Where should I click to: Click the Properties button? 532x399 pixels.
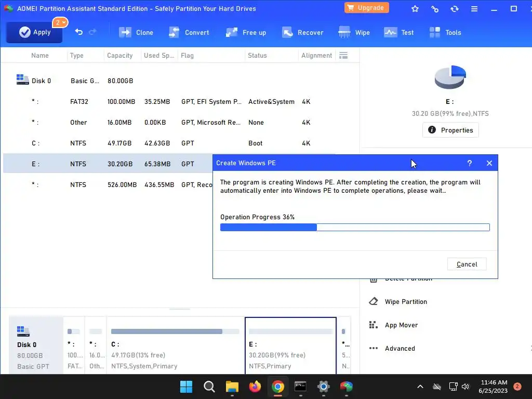coord(450,130)
